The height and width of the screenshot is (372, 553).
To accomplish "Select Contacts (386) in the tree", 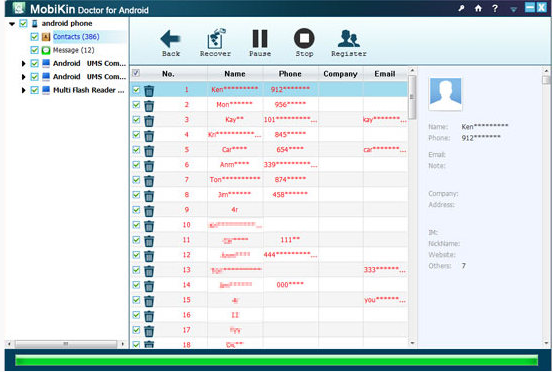I will pos(76,37).
